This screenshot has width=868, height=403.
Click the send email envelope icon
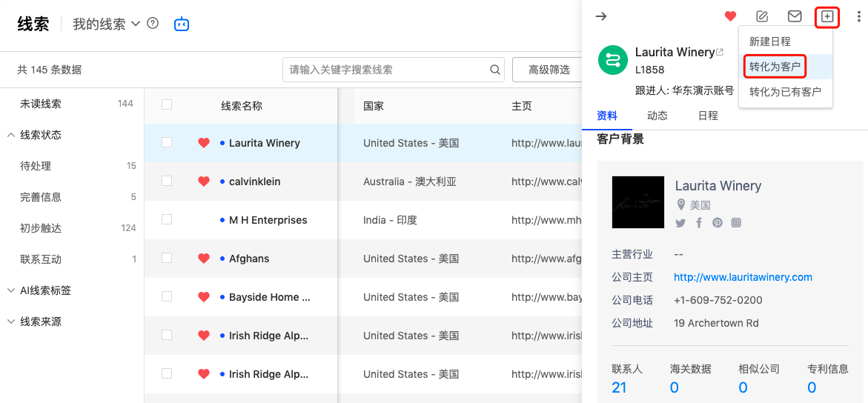pos(795,16)
